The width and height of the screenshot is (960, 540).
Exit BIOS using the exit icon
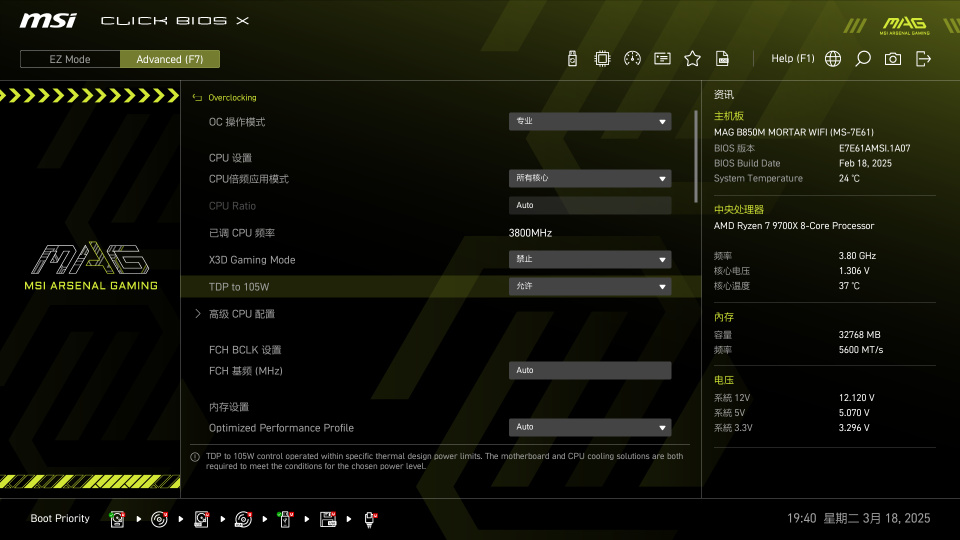tap(923, 59)
